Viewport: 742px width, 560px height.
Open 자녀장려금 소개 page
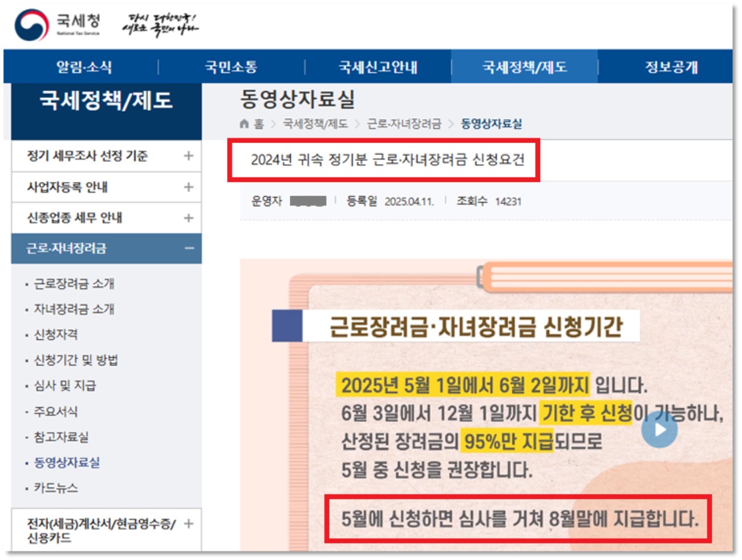pyautogui.click(x=74, y=309)
